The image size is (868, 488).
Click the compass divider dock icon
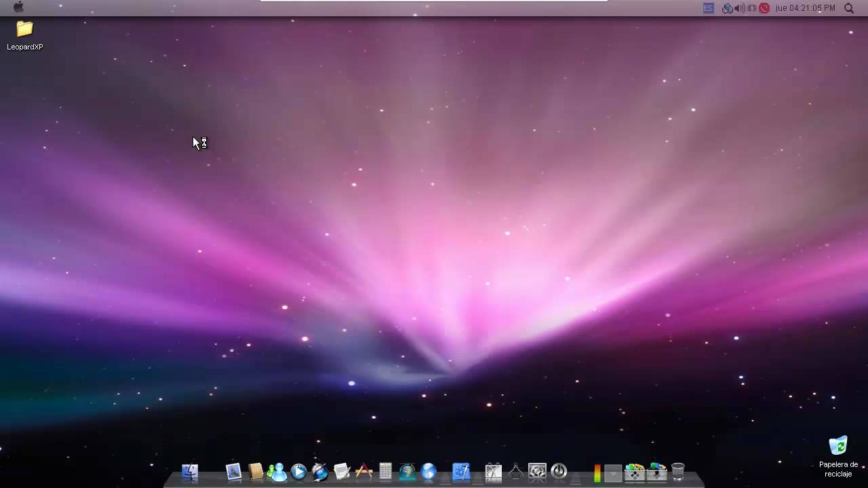tap(515, 472)
